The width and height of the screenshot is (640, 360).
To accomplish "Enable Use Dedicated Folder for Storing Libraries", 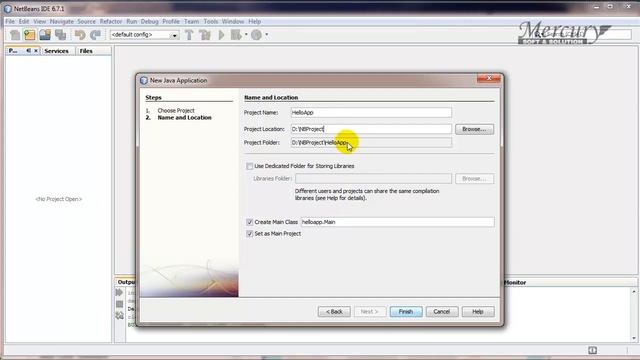I will pyautogui.click(x=249, y=166).
